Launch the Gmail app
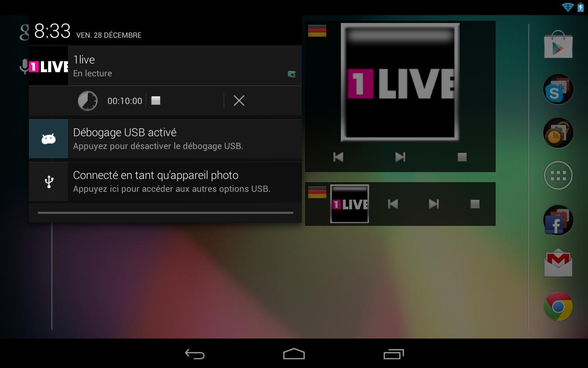 pyautogui.click(x=558, y=263)
